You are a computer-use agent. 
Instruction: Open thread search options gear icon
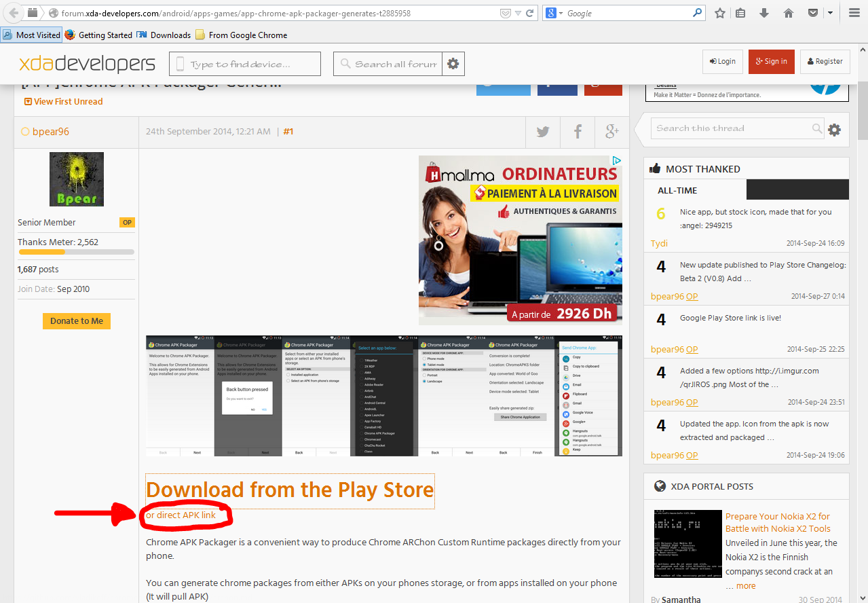coord(835,129)
